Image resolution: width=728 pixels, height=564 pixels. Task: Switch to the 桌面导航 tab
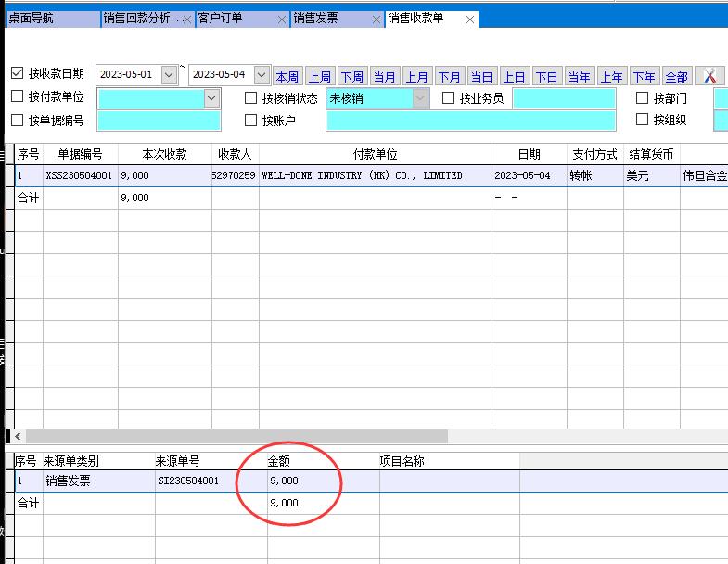coord(35,19)
